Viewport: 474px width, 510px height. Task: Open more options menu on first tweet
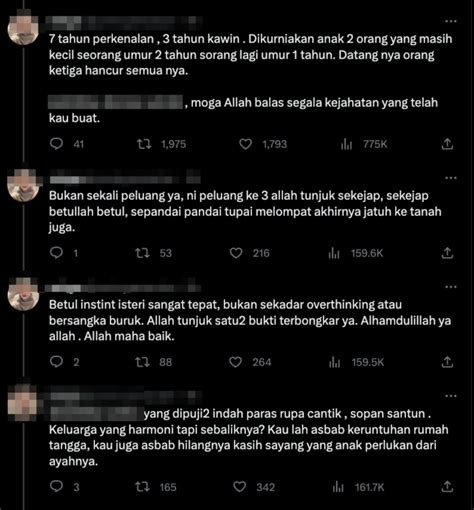(x=451, y=21)
